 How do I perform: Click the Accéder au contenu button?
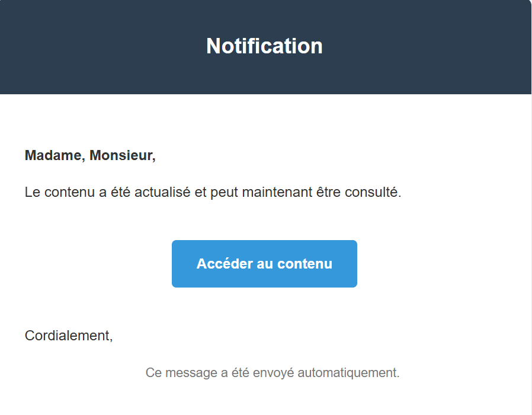pyautogui.click(x=264, y=264)
